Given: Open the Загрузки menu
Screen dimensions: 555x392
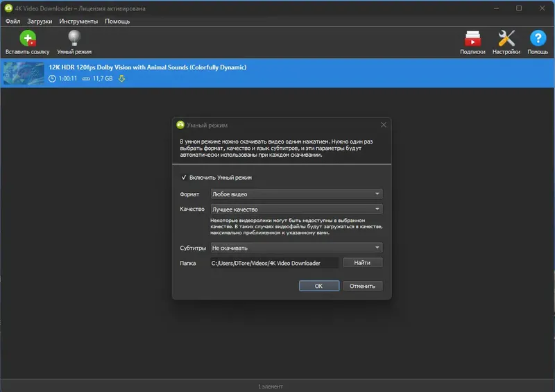Looking at the screenshot, I should (x=40, y=22).
